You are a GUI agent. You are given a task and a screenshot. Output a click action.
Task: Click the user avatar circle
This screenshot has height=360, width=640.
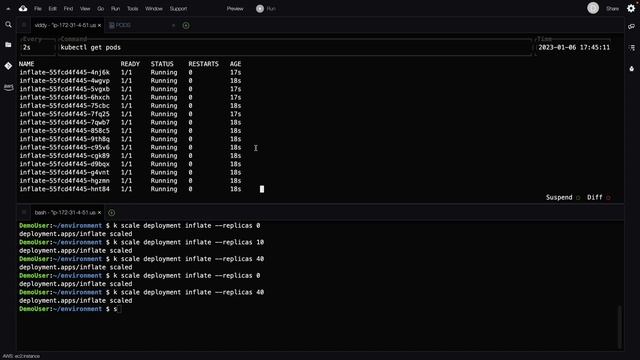[593, 8]
